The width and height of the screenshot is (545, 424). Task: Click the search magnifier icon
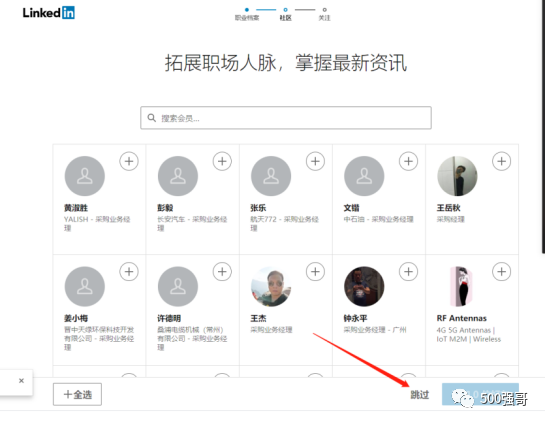[152, 118]
